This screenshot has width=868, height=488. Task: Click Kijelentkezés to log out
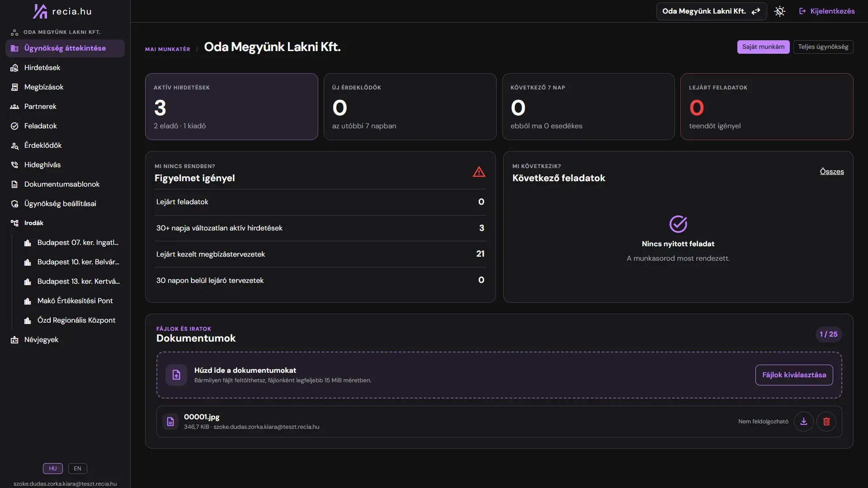827,11
